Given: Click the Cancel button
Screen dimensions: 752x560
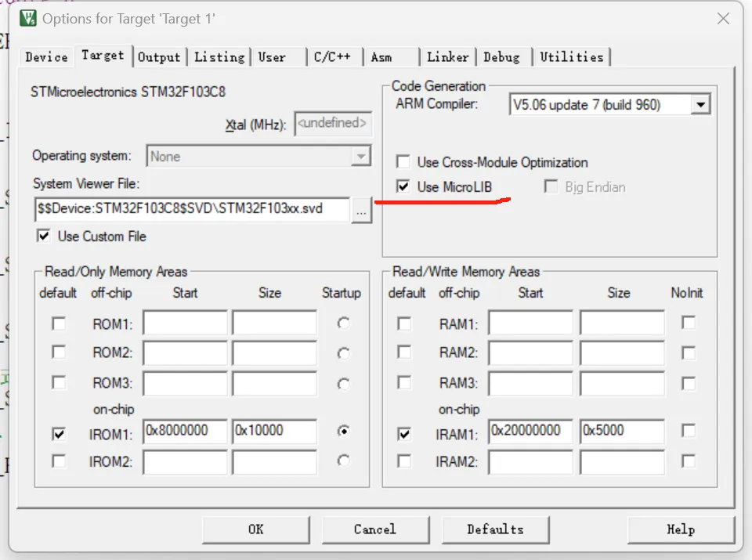Looking at the screenshot, I should [375, 529].
